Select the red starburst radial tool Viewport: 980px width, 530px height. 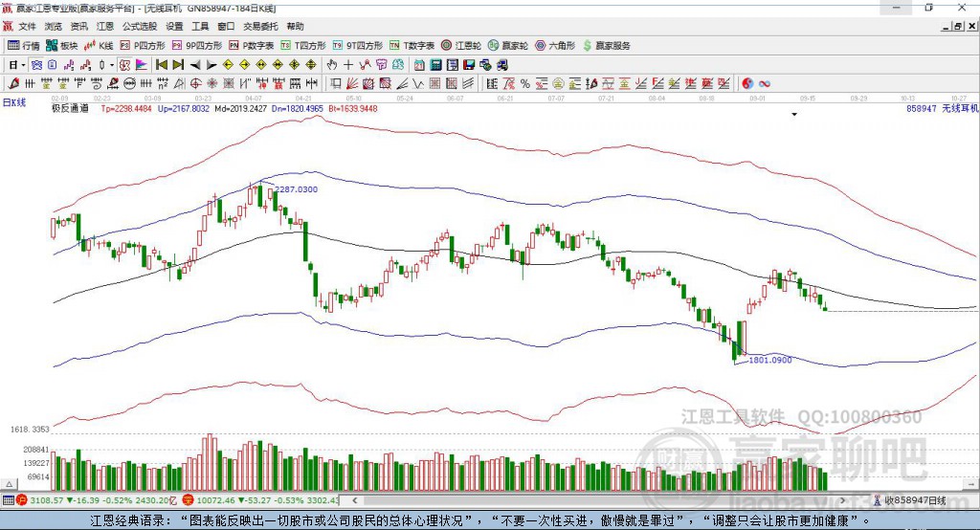(x=212, y=84)
